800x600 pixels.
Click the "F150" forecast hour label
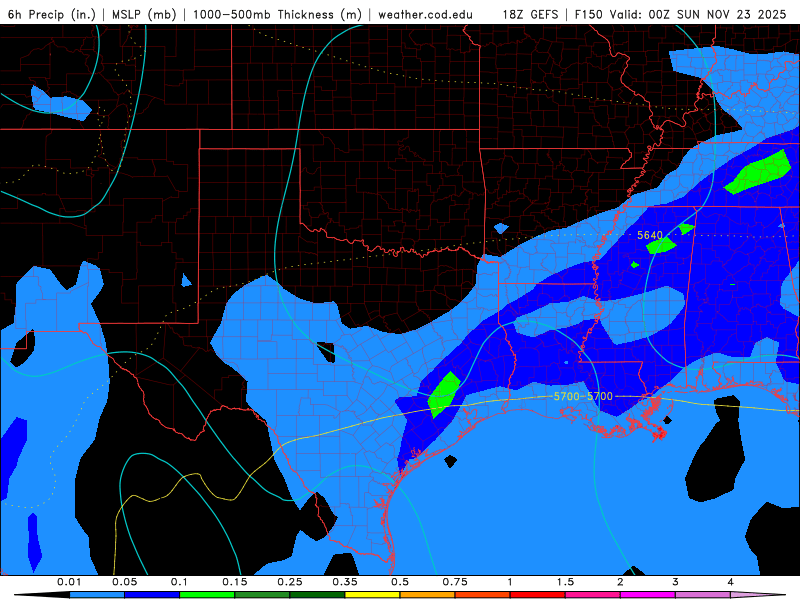click(589, 14)
